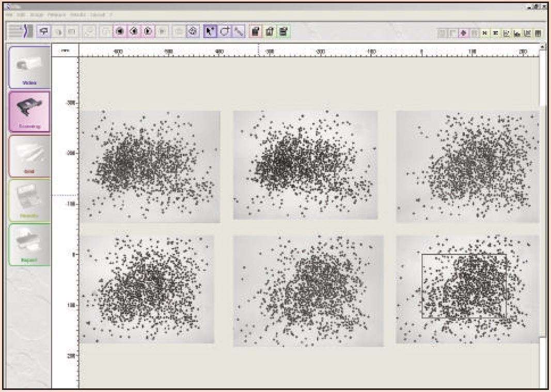Click inside the rectangle selection on bottom-right scan

463,286
